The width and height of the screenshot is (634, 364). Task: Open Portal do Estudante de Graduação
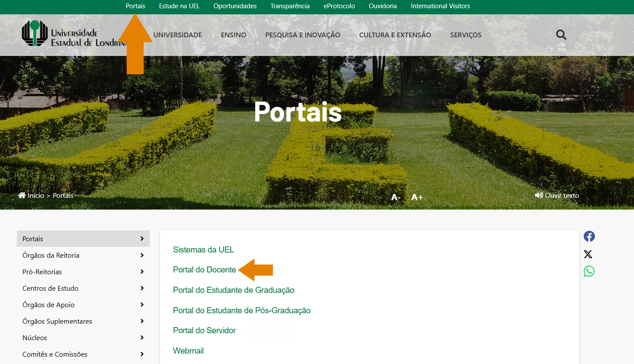[233, 290]
